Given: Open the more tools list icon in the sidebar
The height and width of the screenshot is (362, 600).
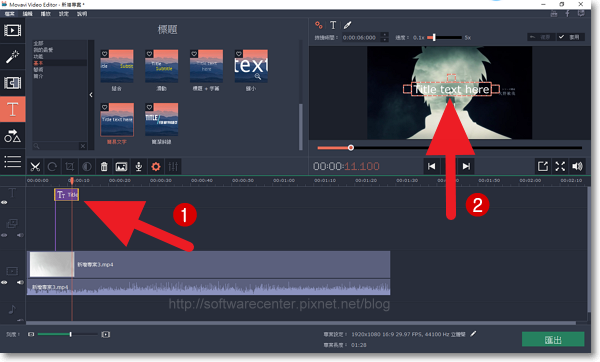Looking at the screenshot, I should 13,161.
